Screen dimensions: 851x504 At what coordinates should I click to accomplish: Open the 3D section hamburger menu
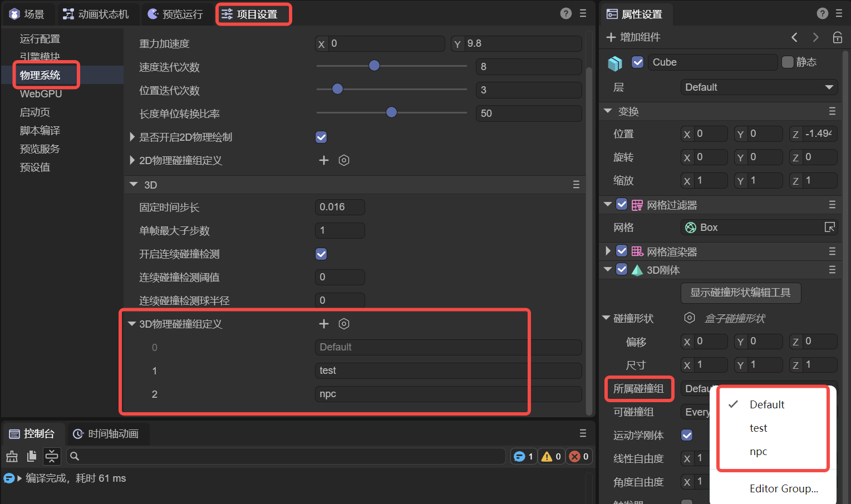pos(576,185)
